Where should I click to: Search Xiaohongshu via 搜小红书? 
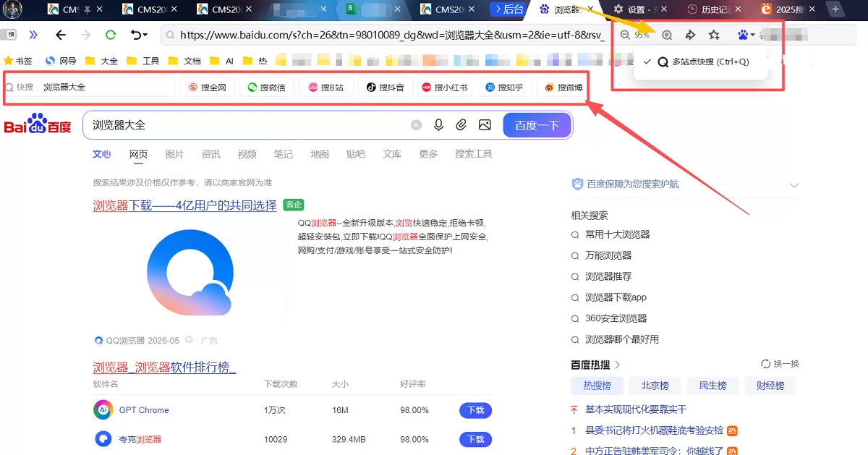445,87
